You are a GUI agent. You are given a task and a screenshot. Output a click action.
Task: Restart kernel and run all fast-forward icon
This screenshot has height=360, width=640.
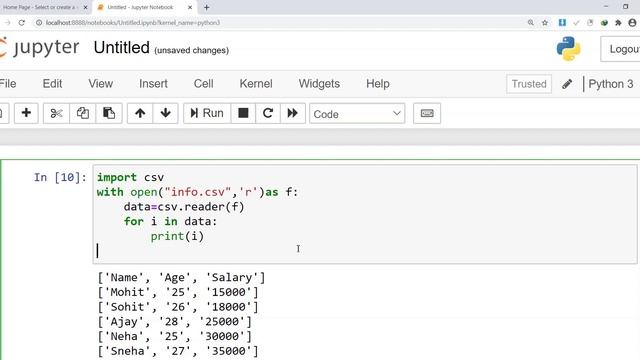click(x=293, y=113)
